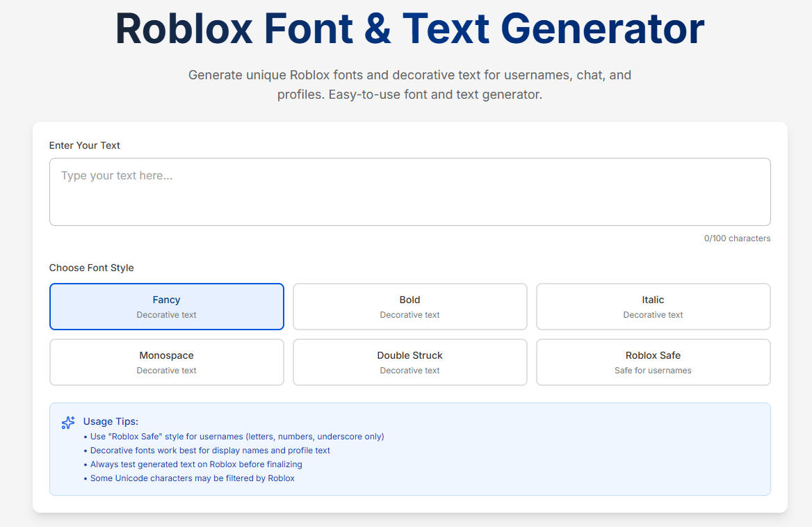812x527 pixels.
Task: Click the 'Usage Tips:' heading
Action: coord(111,421)
